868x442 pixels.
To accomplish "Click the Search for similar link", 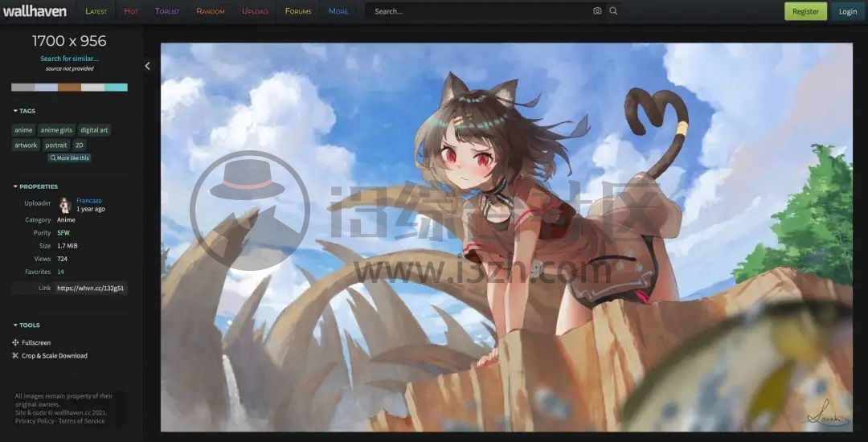I will pyautogui.click(x=69, y=59).
